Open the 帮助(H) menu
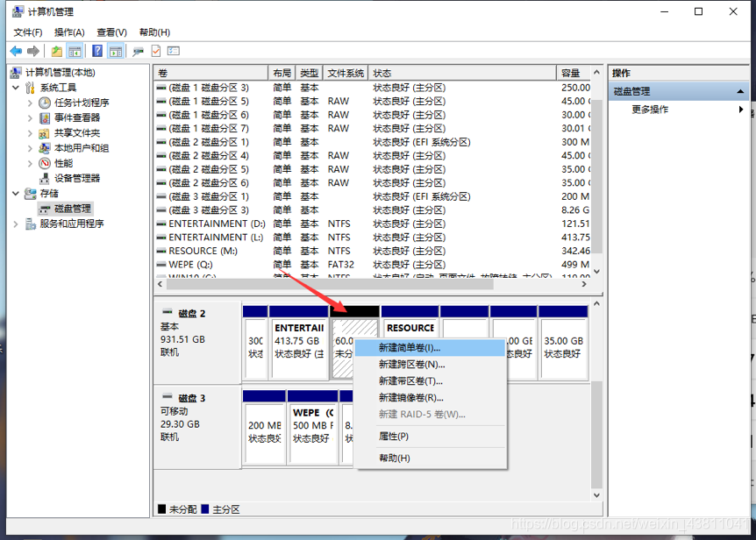 154,32
